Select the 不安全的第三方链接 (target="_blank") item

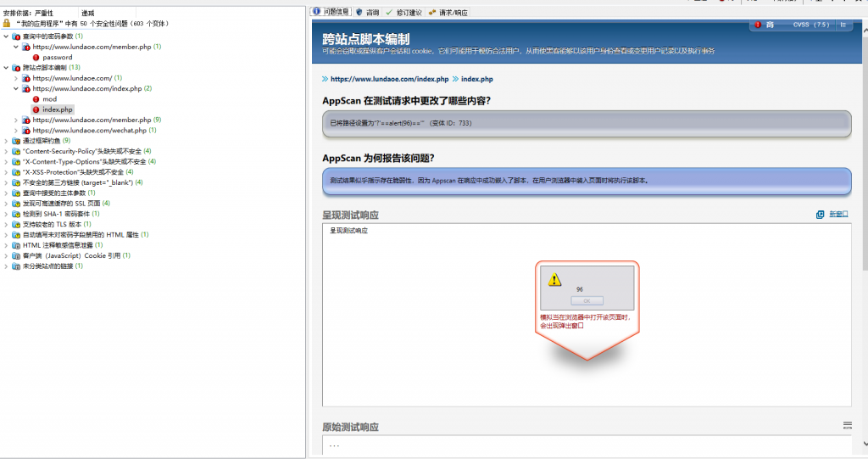pyautogui.click(x=82, y=182)
